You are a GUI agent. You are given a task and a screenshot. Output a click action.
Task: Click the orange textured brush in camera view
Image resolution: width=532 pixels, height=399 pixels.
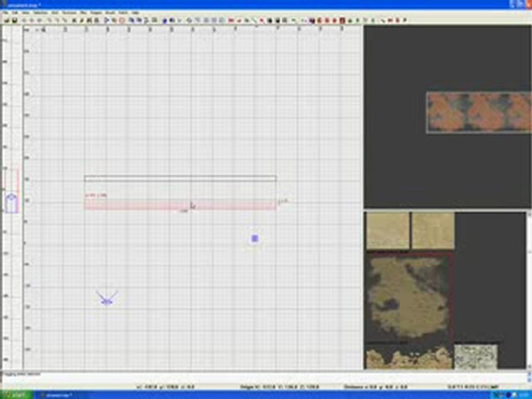tap(479, 112)
